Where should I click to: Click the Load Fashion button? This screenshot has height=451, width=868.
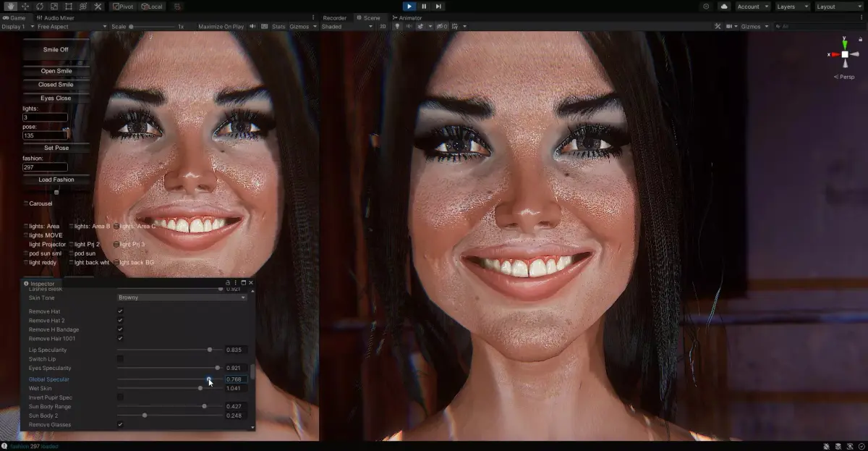56,180
